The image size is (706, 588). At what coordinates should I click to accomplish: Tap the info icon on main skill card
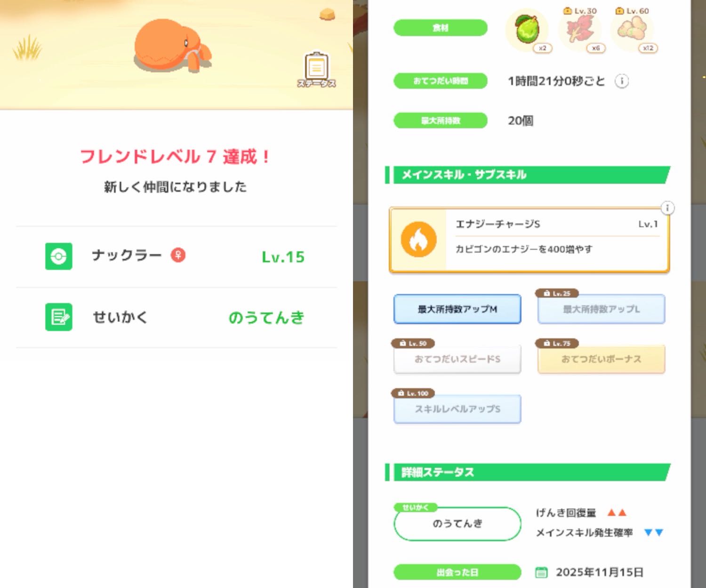pos(667,208)
